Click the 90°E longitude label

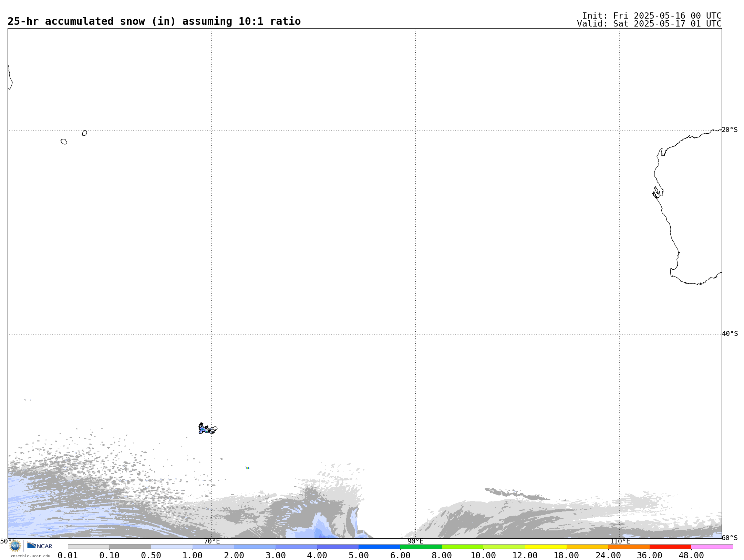(x=415, y=541)
